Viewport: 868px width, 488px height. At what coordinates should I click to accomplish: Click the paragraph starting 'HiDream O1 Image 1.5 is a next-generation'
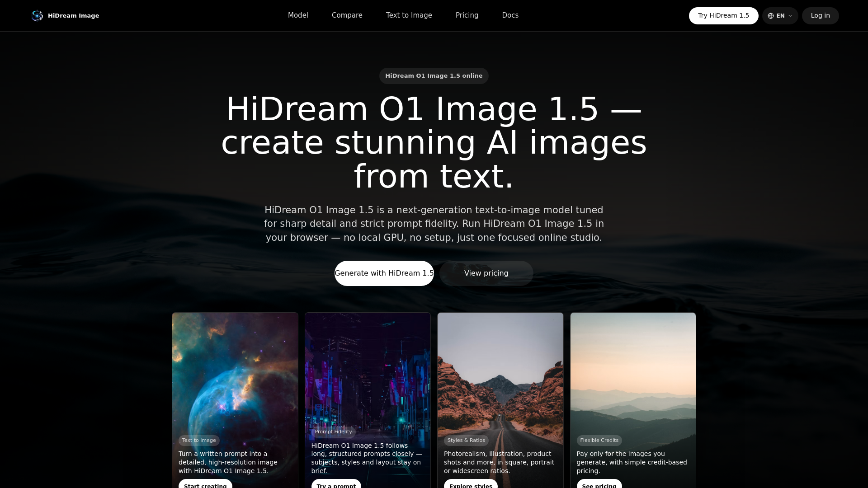434,224
